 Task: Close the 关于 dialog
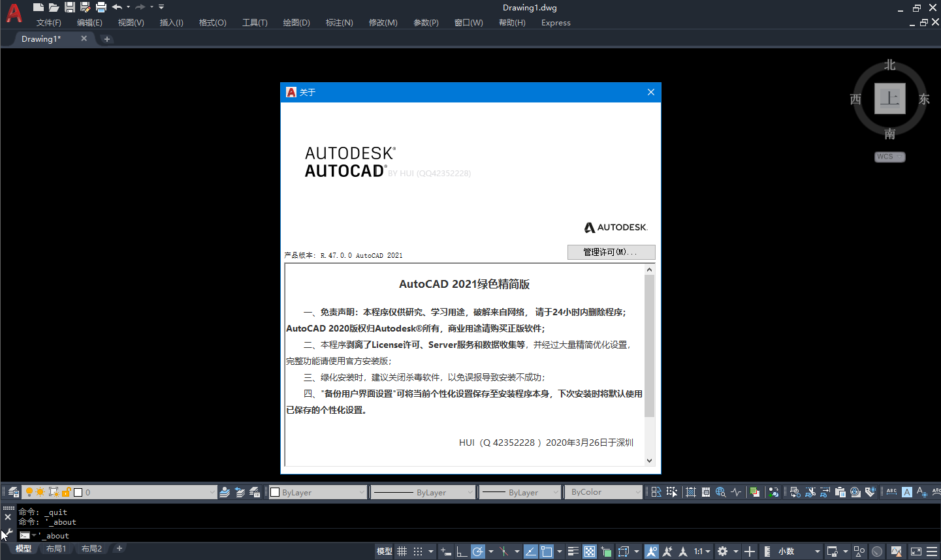tap(650, 92)
